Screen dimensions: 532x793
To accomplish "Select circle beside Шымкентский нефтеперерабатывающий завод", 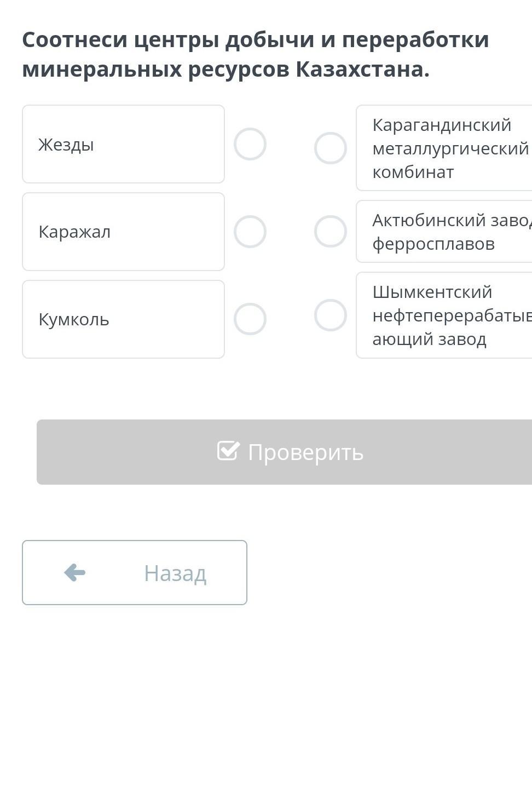I will point(331,315).
